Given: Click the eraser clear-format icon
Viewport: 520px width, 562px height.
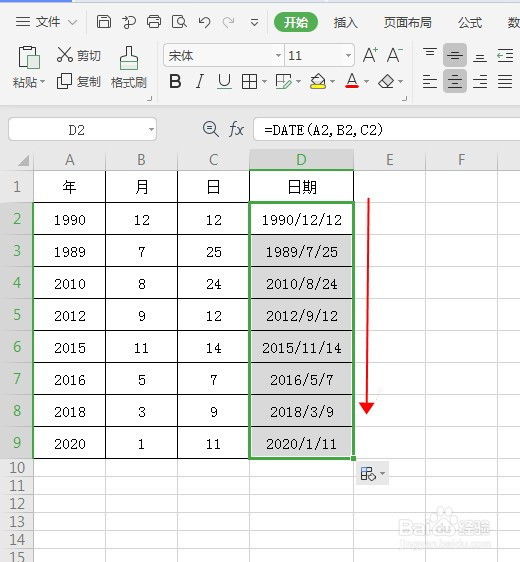Looking at the screenshot, I should [386, 82].
